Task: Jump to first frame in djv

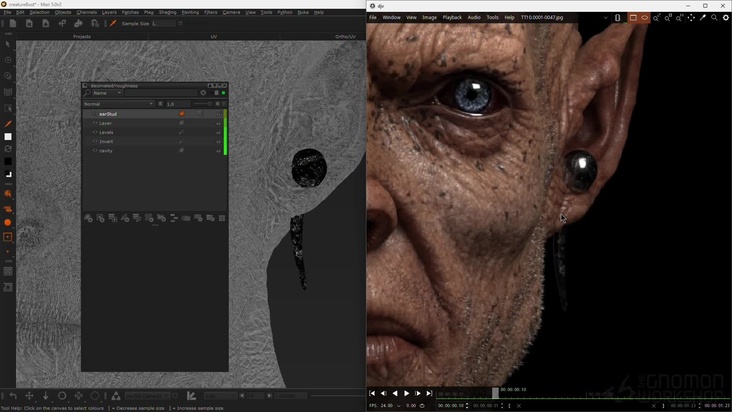Action: [372, 393]
